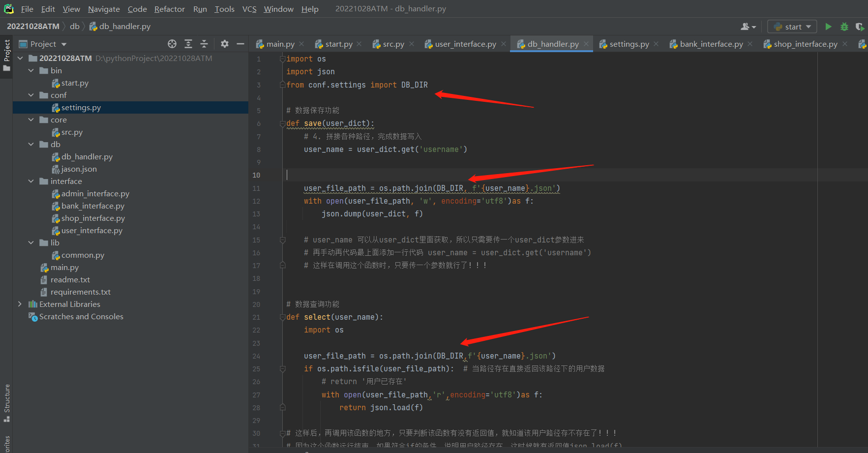Collapse the 20221028ATM root folder
The height and width of the screenshot is (453, 868).
20,58
